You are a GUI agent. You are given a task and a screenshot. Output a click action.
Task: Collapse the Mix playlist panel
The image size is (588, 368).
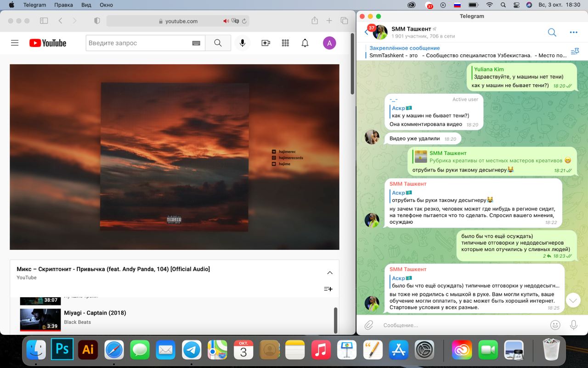coord(330,273)
